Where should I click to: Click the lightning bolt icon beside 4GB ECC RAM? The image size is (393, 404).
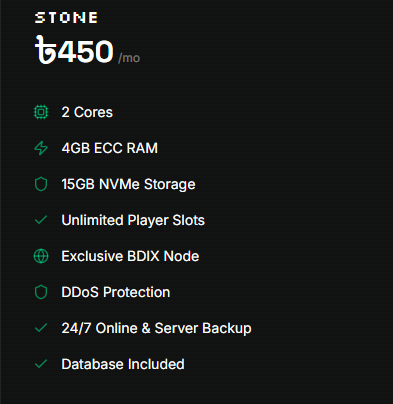[x=41, y=148]
